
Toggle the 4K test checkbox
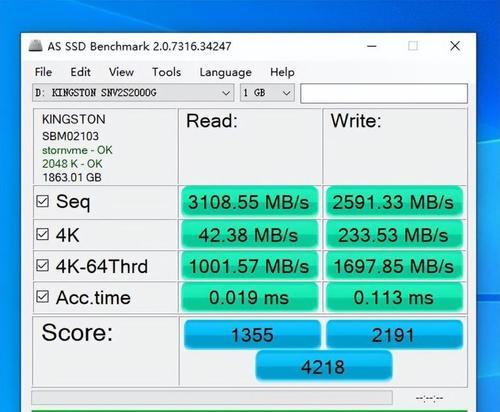click(x=42, y=234)
